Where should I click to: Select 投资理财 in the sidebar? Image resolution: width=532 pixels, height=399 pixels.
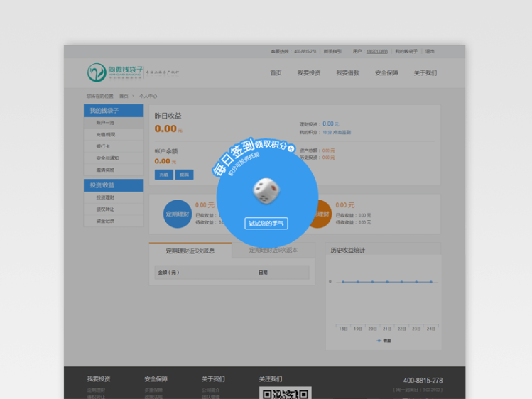(x=114, y=197)
